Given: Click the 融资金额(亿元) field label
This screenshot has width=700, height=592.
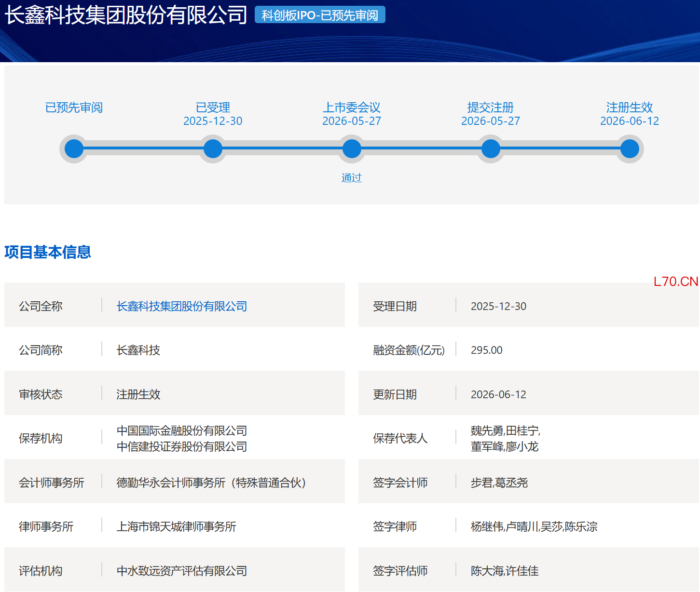Looking at the screenshot, I should coord(409,350).
